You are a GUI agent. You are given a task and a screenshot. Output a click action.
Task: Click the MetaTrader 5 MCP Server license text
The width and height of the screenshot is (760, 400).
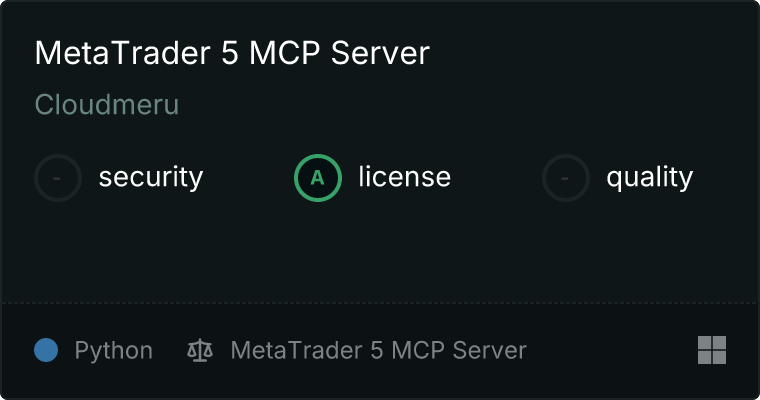(379, 350)
